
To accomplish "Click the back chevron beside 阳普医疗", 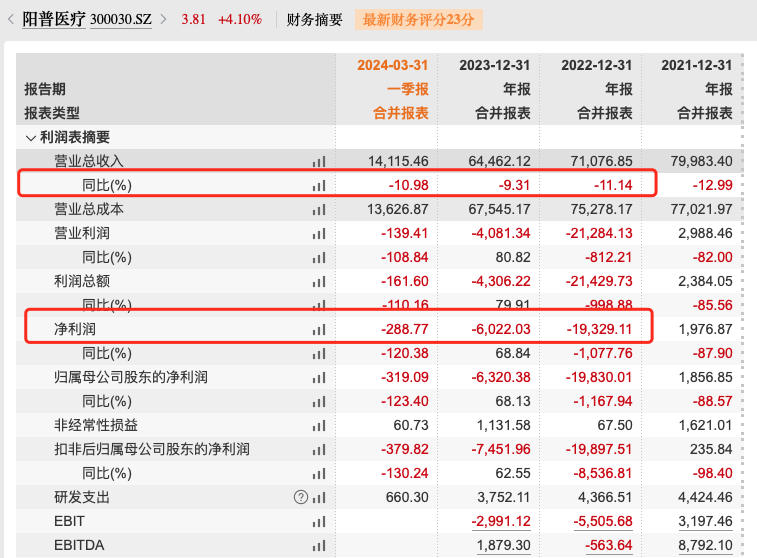I will coord(11,19).
